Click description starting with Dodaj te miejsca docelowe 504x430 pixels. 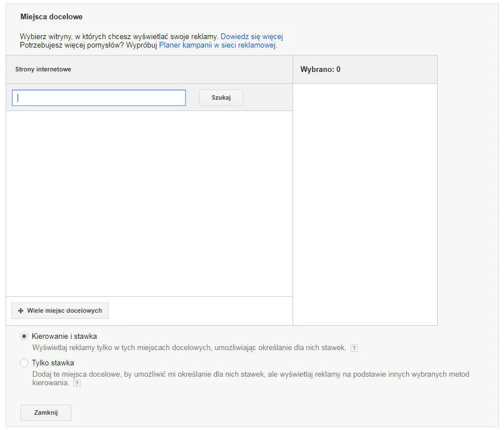251,374
